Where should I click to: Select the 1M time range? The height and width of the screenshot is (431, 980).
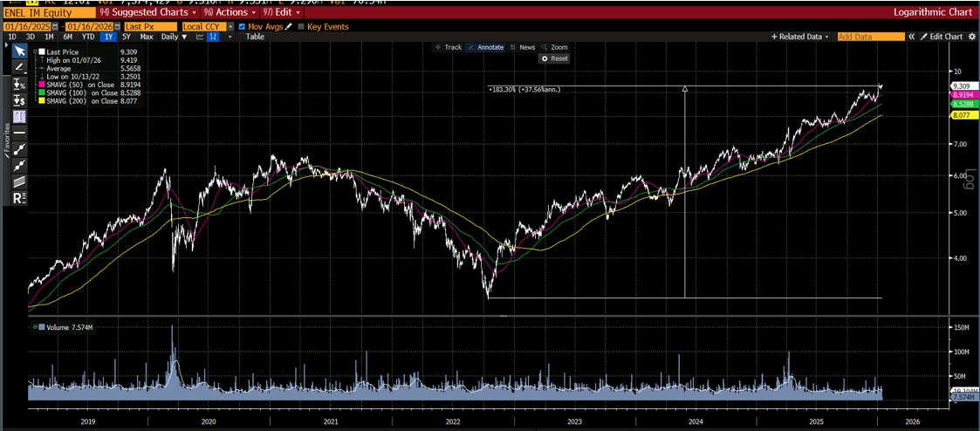pyautogui.click(x=49, y=37)
